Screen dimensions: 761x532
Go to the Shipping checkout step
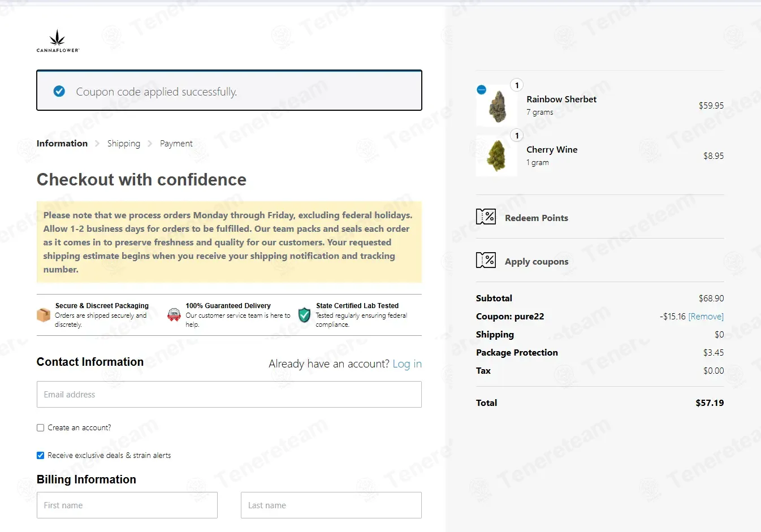point(124,144)
